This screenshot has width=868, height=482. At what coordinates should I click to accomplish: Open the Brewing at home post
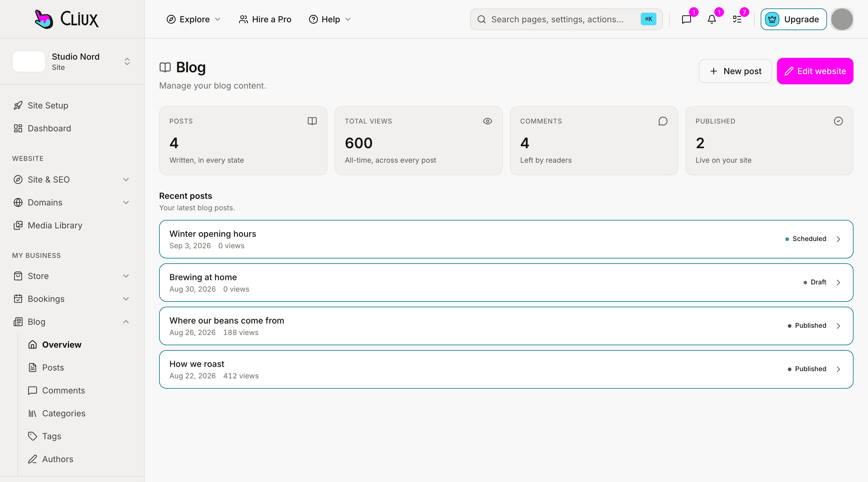(506, 282)
